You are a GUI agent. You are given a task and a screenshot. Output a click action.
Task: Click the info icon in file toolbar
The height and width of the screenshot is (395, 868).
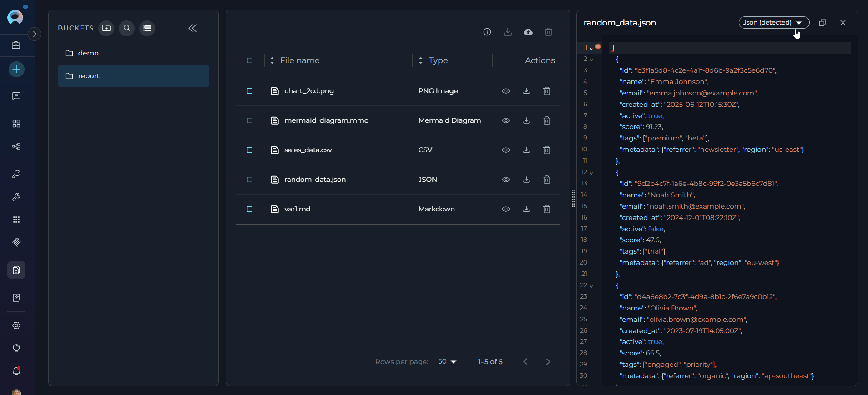pyautogui.click(x=487, y=32)
